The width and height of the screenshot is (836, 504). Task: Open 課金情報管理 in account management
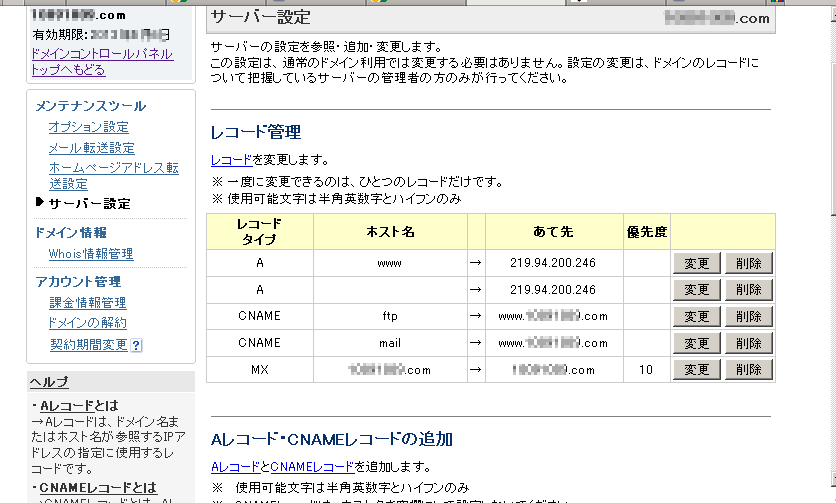[88, 302]
